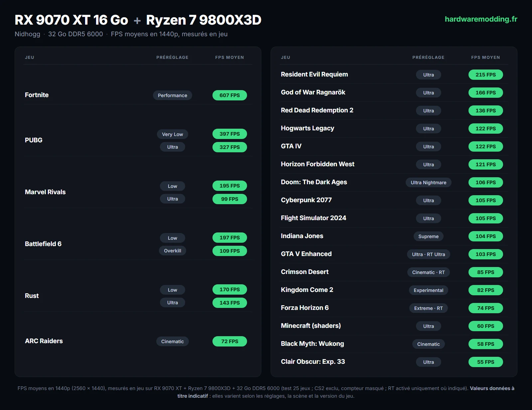
Task: Select the Fortnite game name
Action: (37, 95)
